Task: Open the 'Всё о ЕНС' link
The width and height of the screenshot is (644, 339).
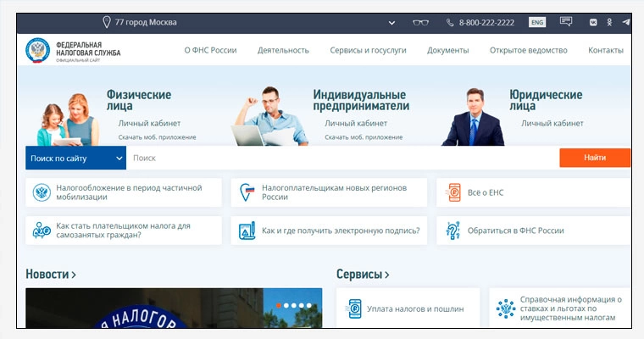Action: pyautogui.click(x=486, y=192)
